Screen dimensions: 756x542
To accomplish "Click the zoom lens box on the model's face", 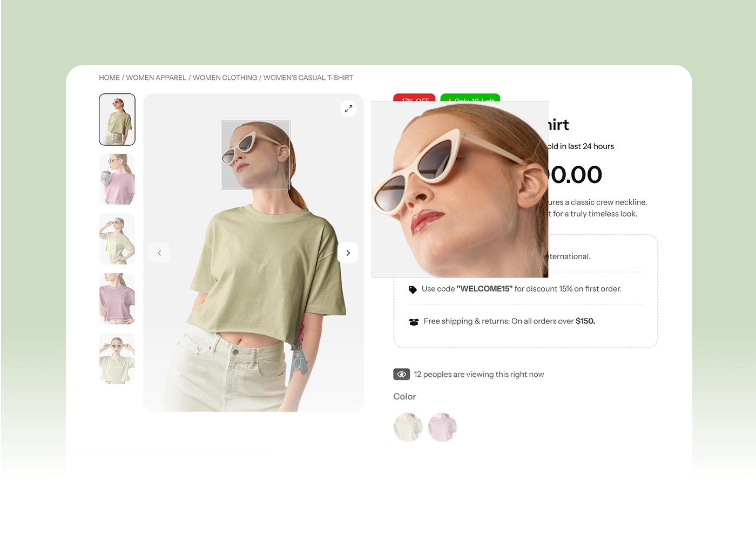I will (256, 155).
